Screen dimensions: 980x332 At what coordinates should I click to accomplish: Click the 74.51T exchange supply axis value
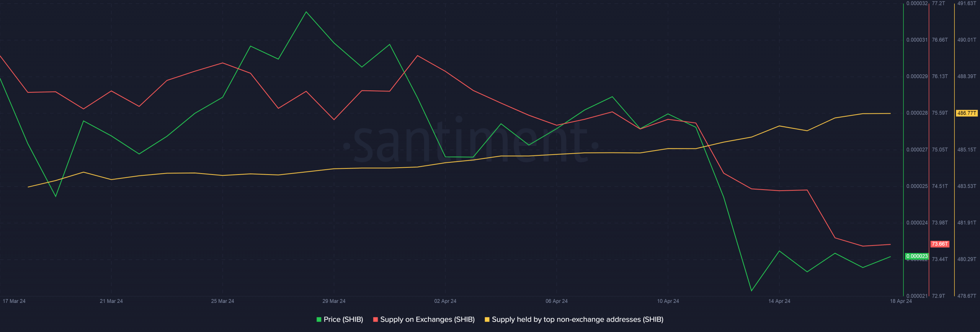[x=940, y=186]
